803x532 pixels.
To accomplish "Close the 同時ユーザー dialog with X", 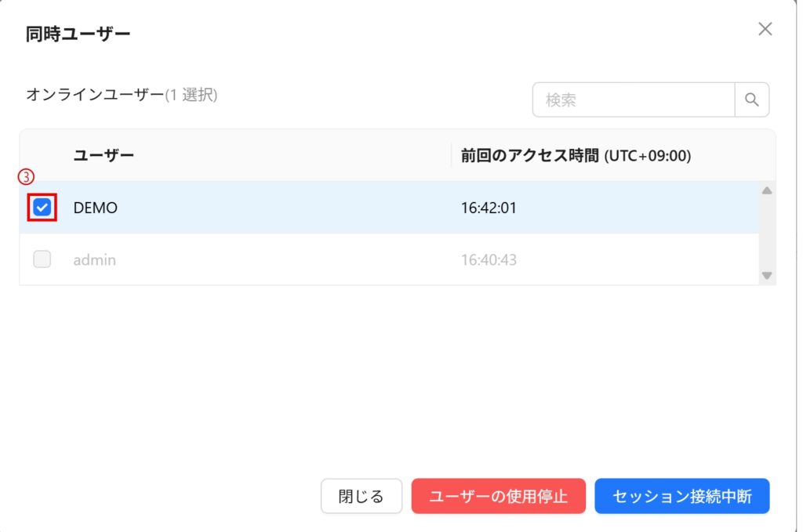I will 765,29.
